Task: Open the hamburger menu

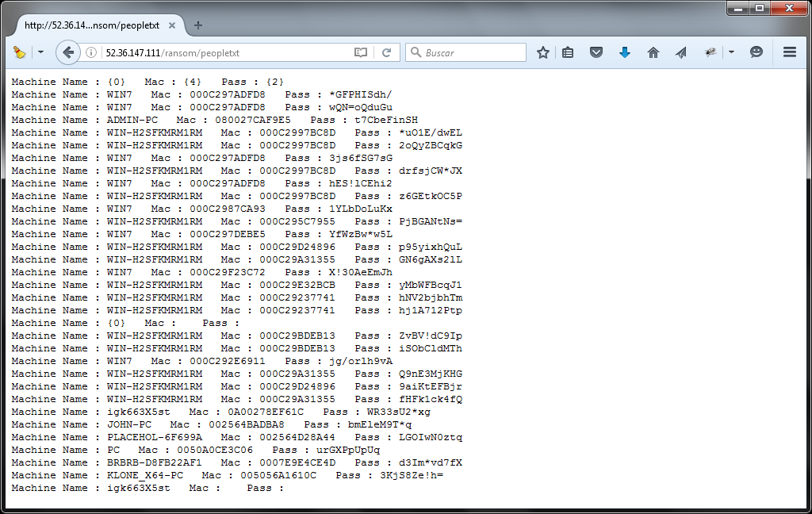Action: click(x=789, y=52)
